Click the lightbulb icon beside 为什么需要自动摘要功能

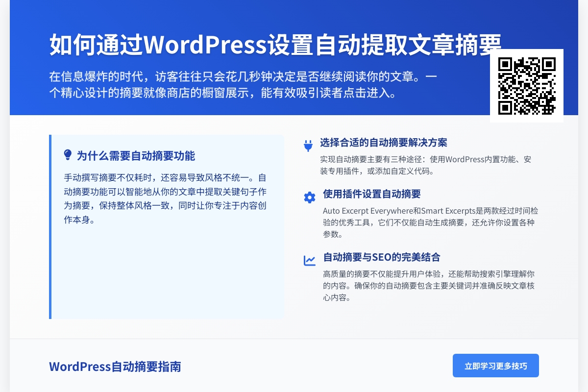68,155
